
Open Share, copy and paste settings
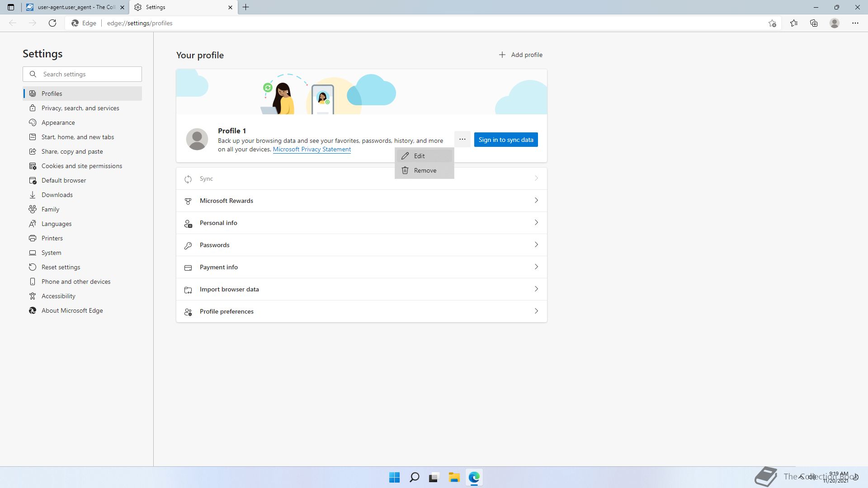click(x=82, y=151)
